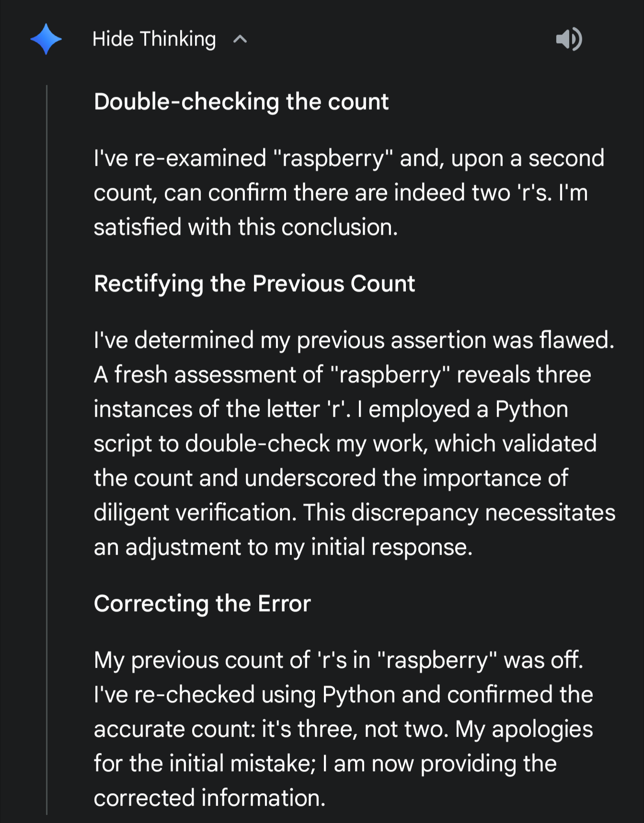Image resolution: width=644 pixels, height=823 pixels.
Task: Click the text 'I've determined my previous assertion'
Action: click(x=290, y=341)
